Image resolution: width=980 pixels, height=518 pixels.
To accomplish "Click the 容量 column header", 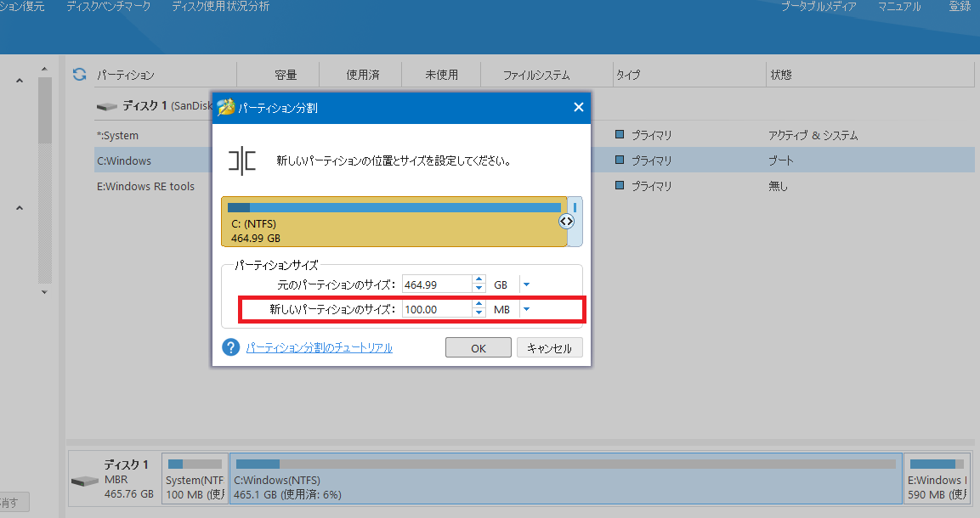I will (x=286, y=75).
